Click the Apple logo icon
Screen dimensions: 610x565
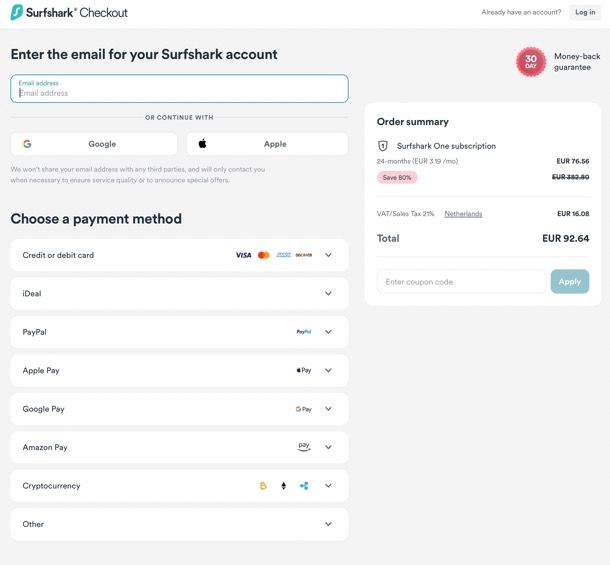tap(202, 144)
